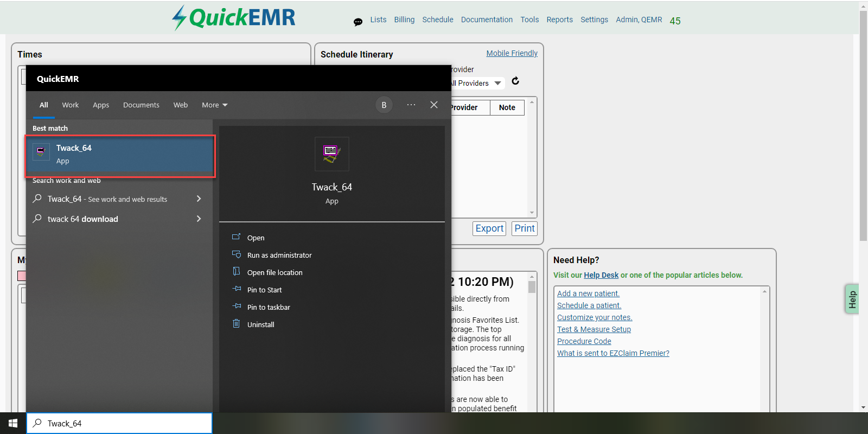The height and width of the screenshot is (434, 868).
Task: Switch to the All search tab
Action: pyautogui.click(x=44, y=105)
